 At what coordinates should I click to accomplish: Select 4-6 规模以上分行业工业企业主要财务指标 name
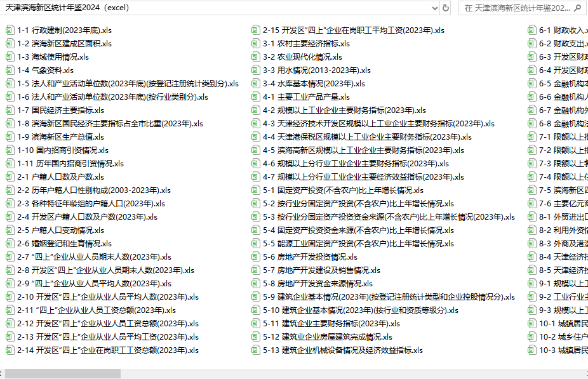(356, 163)
